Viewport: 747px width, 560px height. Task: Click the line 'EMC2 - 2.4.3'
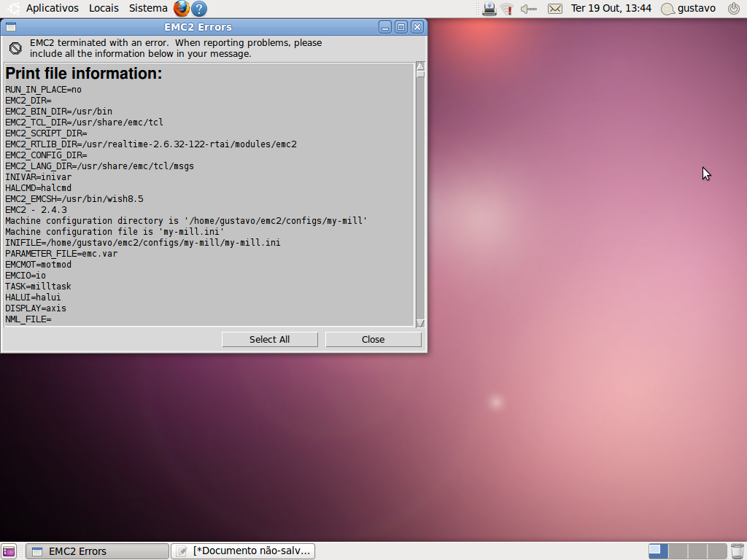click(36, 210)
